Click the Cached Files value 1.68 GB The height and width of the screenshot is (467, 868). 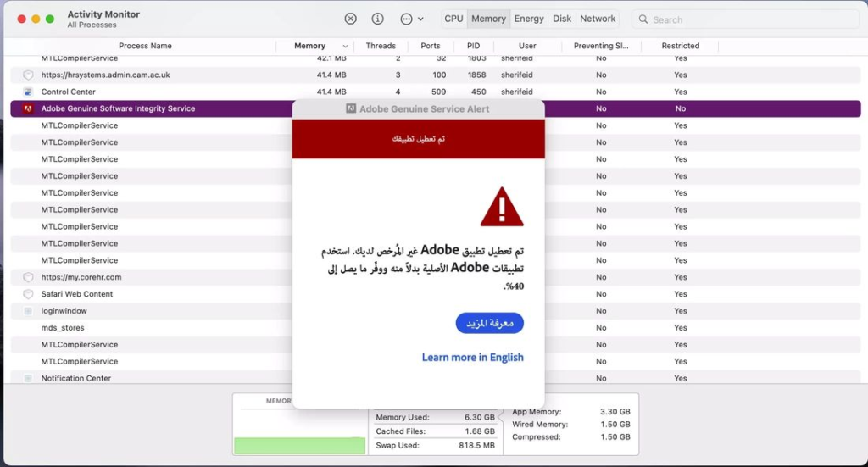point(480,431)
